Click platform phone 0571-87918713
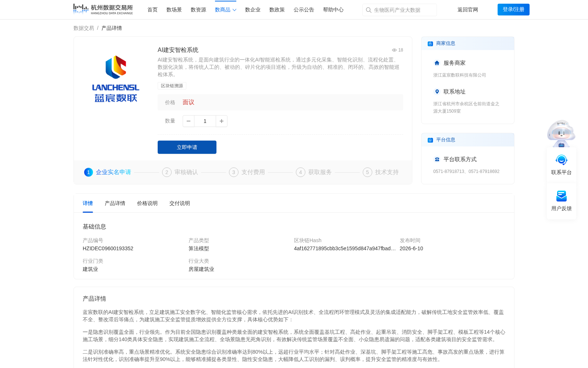The image size is (588, 368). 449,171
